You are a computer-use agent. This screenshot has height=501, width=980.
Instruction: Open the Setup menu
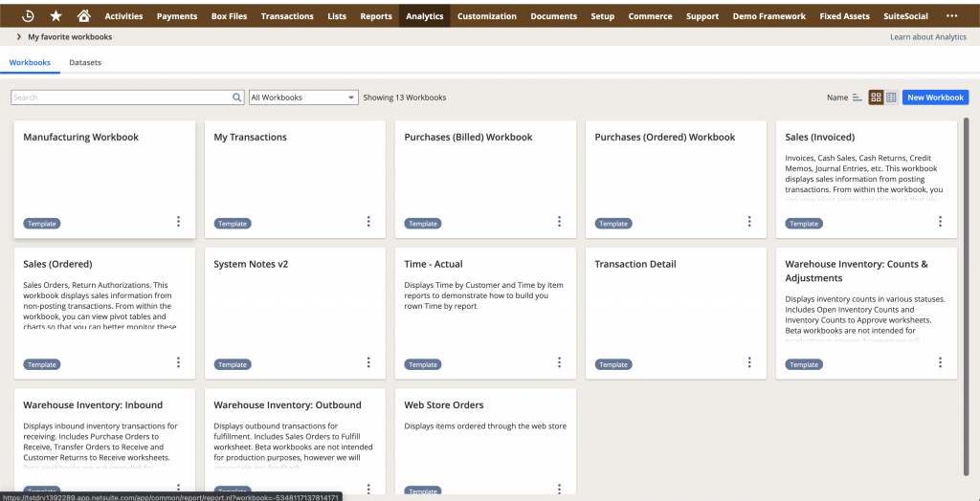603,16
